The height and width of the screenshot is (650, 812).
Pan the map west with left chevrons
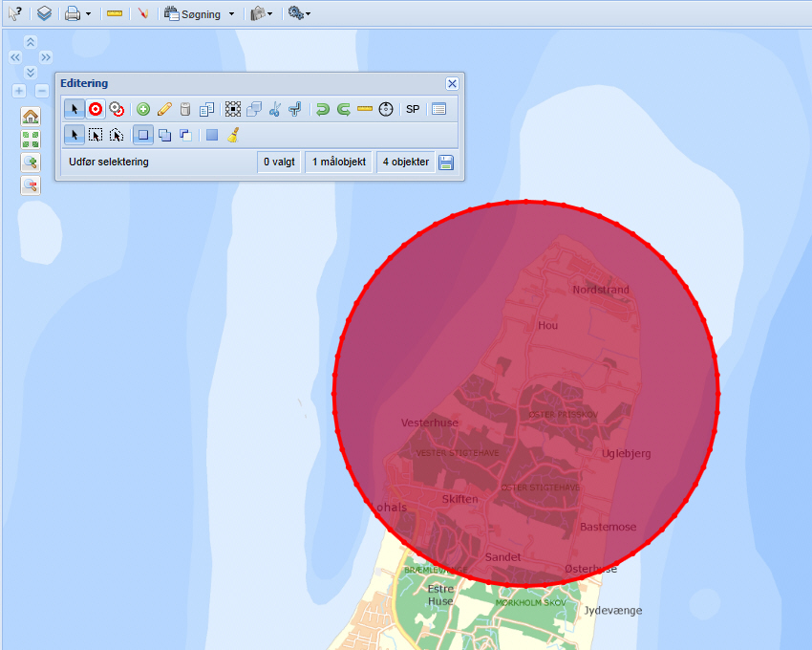tap(15, 57)
